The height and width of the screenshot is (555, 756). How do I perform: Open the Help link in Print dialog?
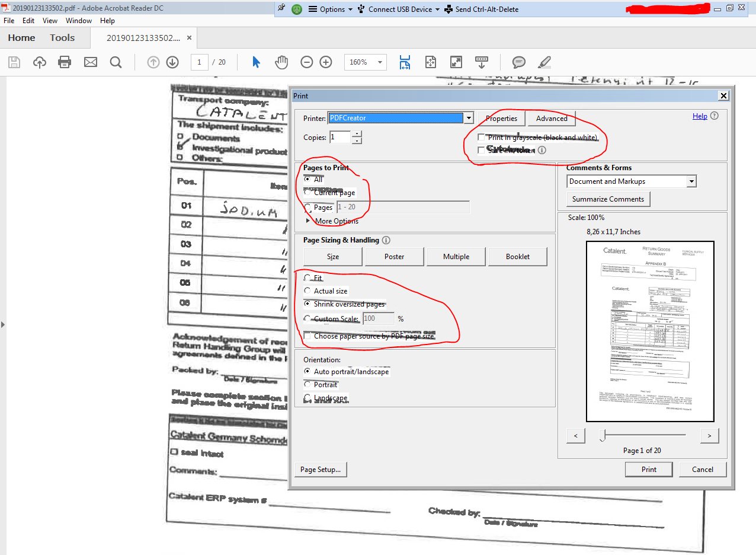[700, 116]
